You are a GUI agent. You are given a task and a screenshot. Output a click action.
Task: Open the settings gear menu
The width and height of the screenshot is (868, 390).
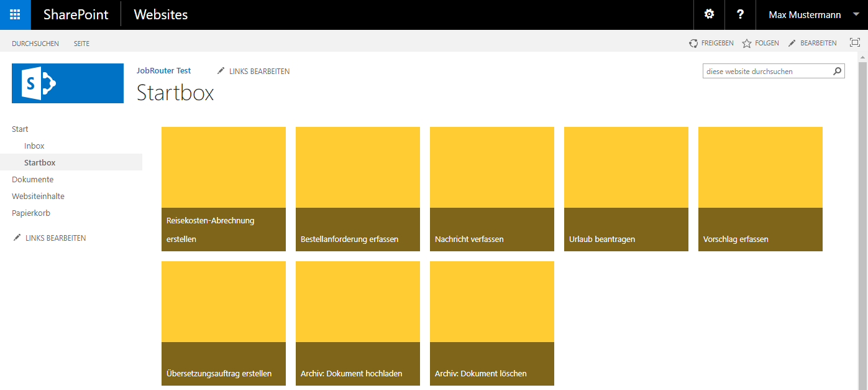pos(709,14)
